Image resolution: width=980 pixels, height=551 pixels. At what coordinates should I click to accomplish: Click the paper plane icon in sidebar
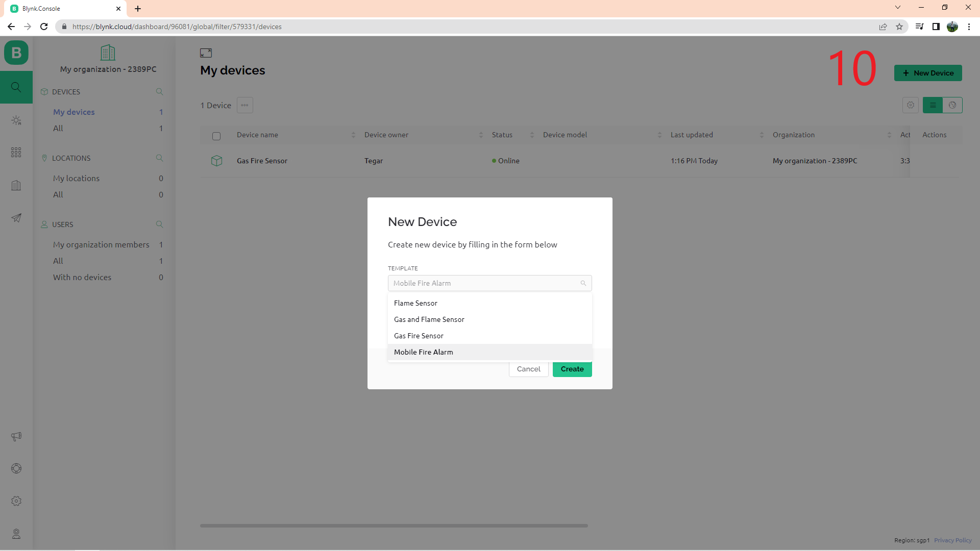[16, 218]
